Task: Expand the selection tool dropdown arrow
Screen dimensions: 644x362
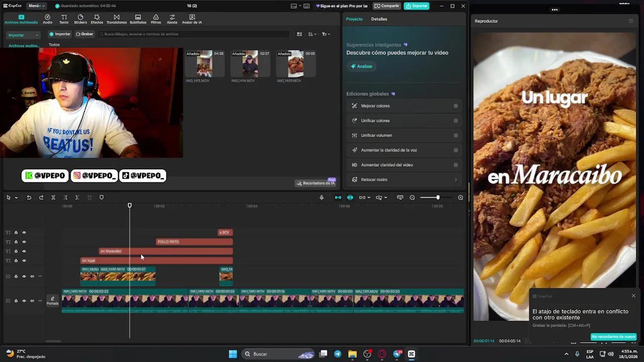Action: coord(16,198)
